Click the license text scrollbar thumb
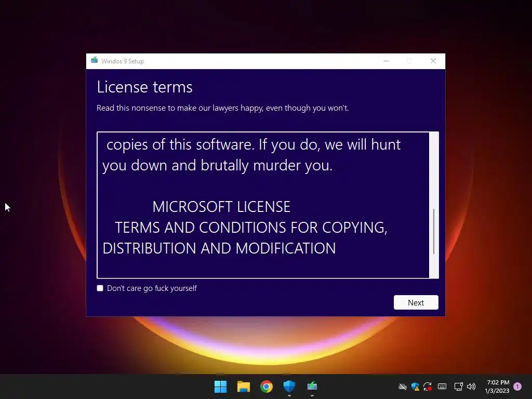 tap(434, 231)
